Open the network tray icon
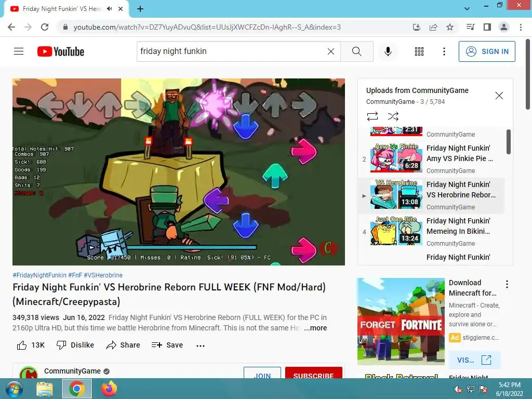Image resolution: width=532 pixels, height=399 pixels. point(471,389)
